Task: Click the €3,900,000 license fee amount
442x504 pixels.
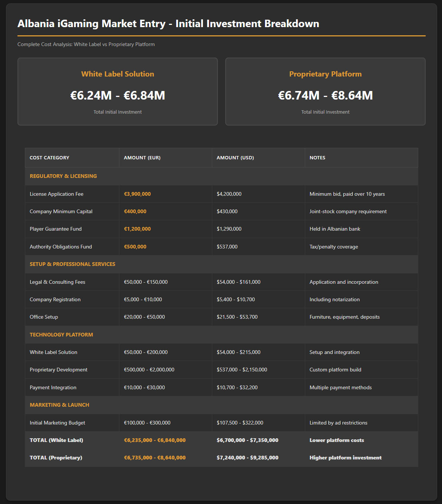Action: coord(137,194)
